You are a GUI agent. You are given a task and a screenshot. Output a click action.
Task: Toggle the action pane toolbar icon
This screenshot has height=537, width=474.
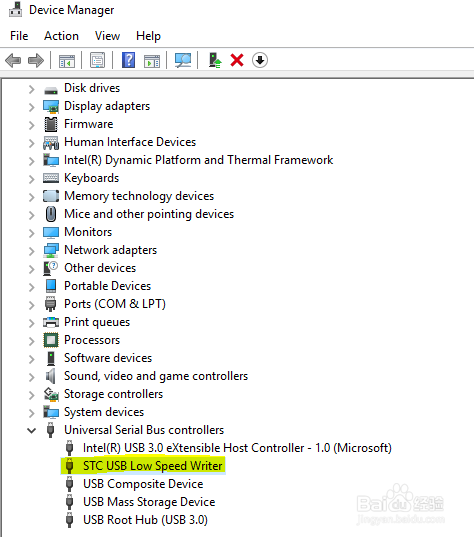152,61
